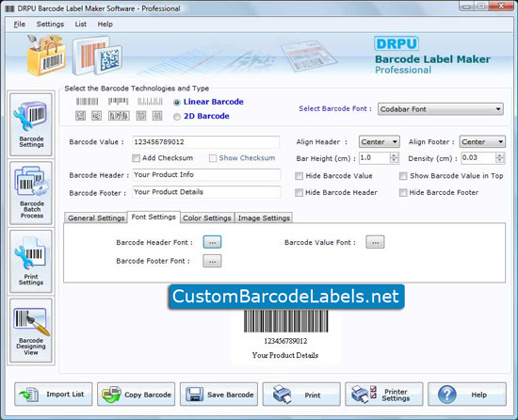Open Printer Settings from bottom bar
Image resolution: width=518 pixels, height=420 pixels.
click(384, 394)
